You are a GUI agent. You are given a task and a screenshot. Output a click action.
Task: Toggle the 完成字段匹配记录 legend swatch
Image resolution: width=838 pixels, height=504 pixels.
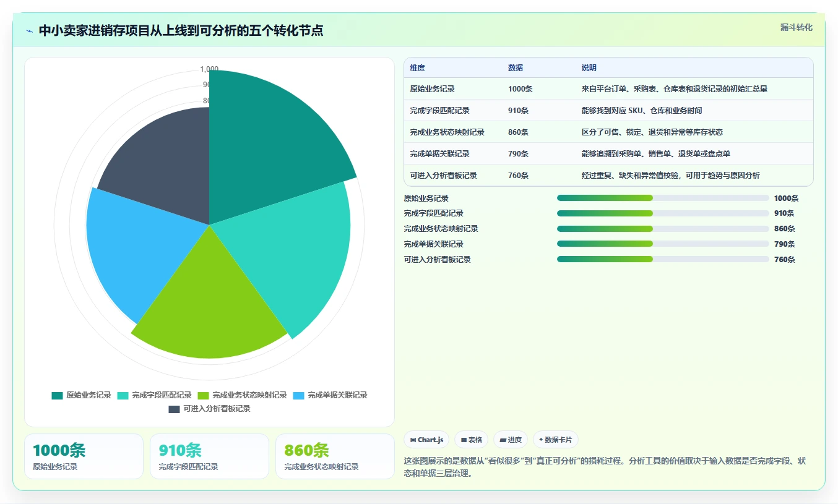(123, 395)
